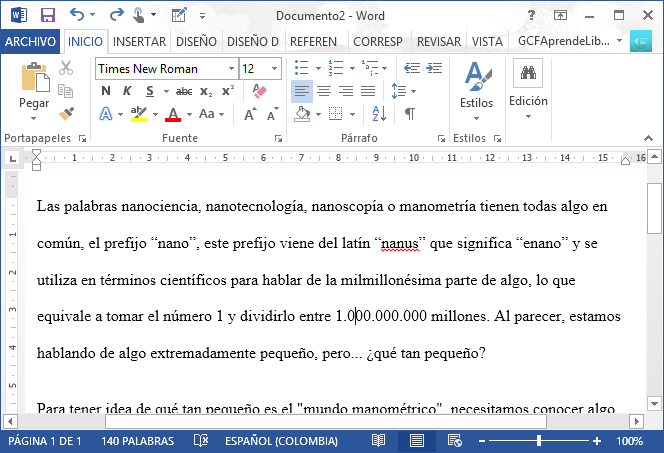
Task: Open the REVISAR ribbon tab
Action: click(x=438, y=41)
